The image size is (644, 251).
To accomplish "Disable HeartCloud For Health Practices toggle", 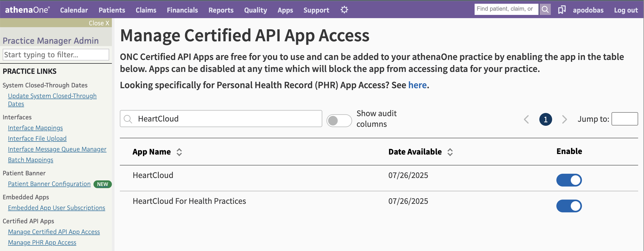I will (x=569, y=206).
